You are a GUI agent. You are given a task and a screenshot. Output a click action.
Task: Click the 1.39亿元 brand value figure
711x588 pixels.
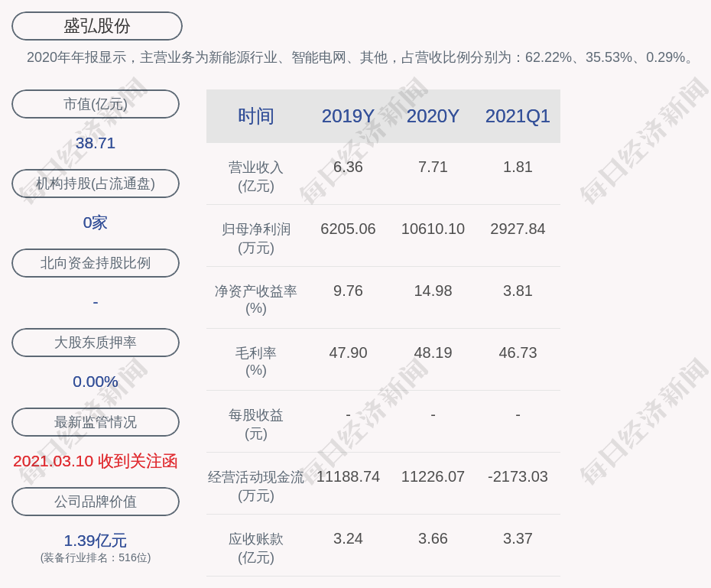[x=96, y=541]
